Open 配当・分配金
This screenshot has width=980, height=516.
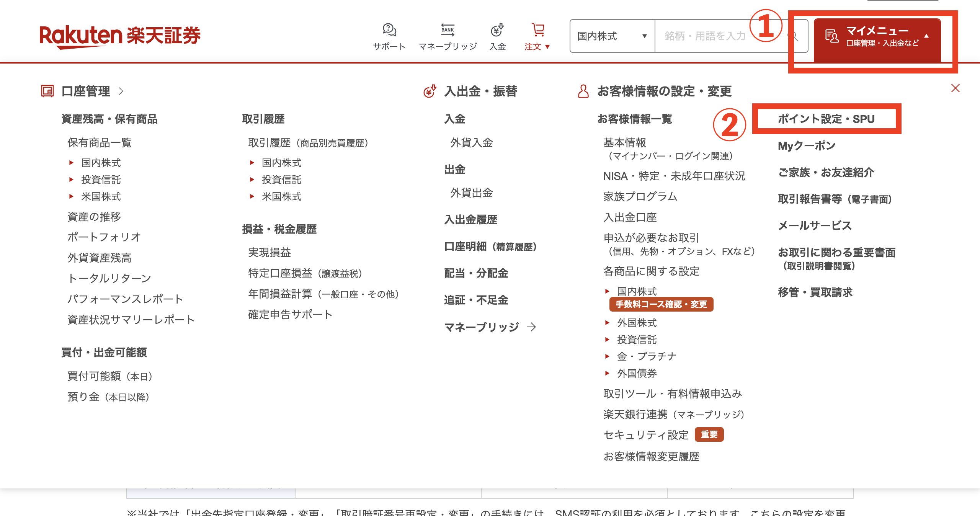pos(476,273)
